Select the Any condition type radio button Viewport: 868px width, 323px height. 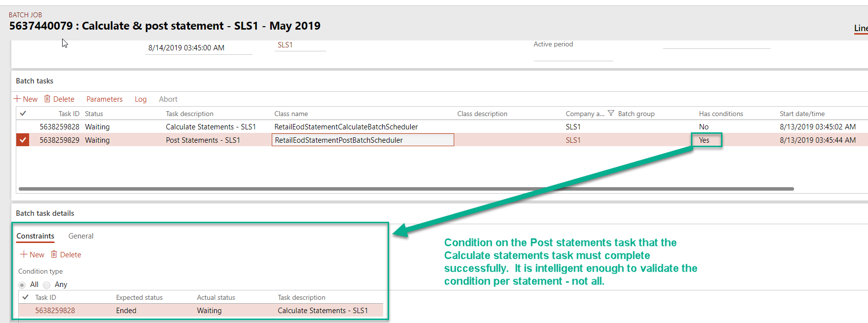pos(47,285)
